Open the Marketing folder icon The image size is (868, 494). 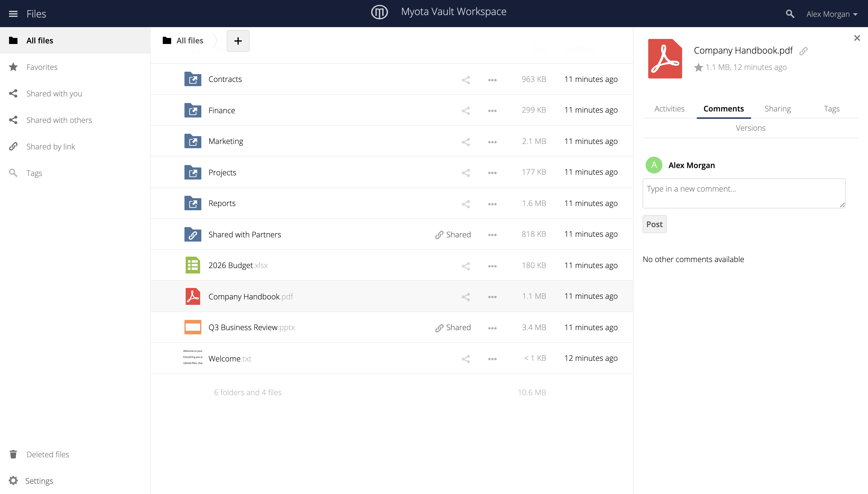point(193,141)
